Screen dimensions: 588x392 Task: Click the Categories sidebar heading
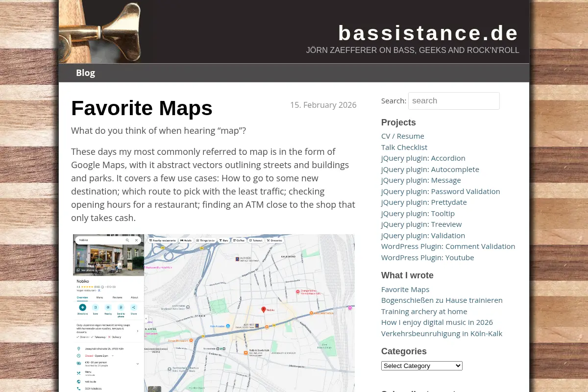coord(404,351)
